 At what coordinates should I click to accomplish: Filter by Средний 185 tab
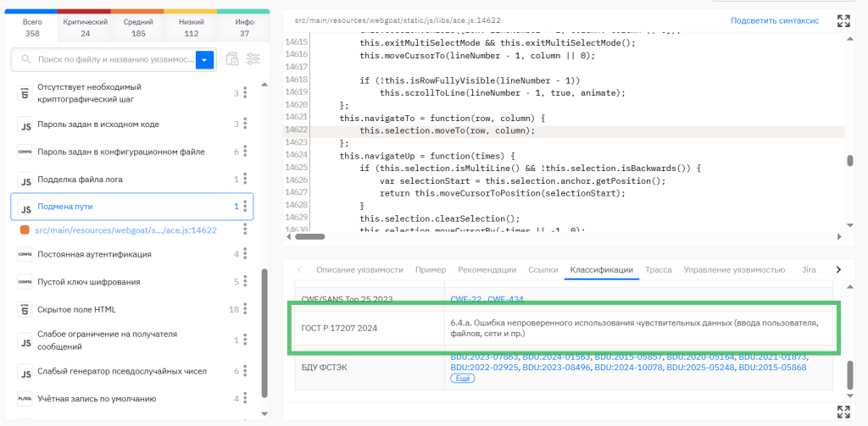(138, 28)
